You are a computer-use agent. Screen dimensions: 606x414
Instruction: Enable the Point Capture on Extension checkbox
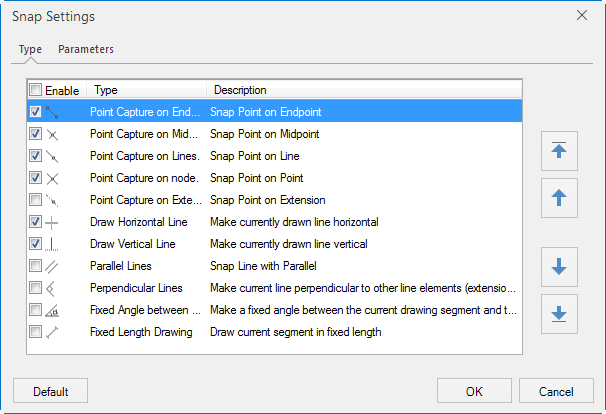tap(36, 200)
